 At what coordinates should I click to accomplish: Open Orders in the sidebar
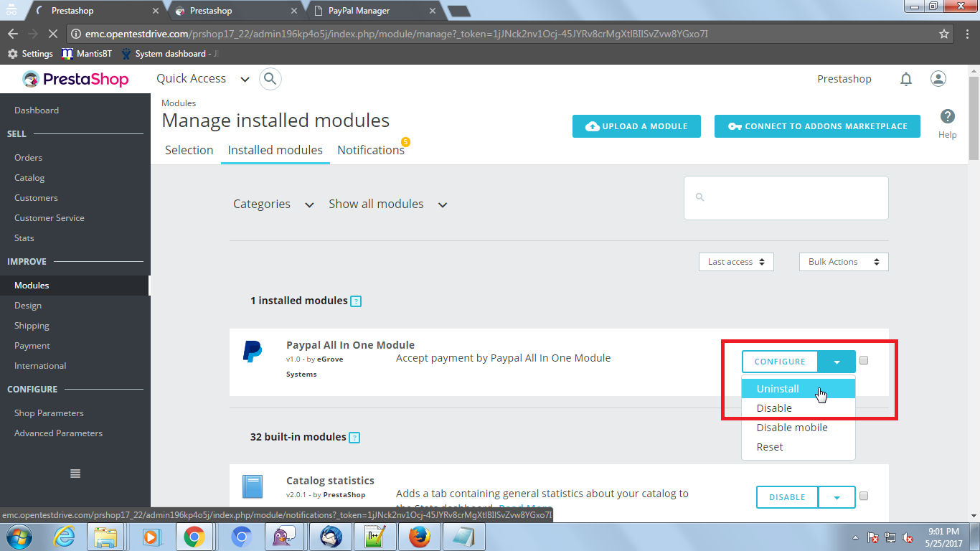tap(29, 158)
